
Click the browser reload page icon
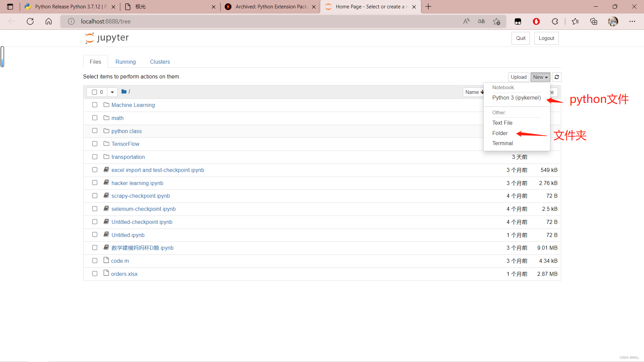click(30, 21)
